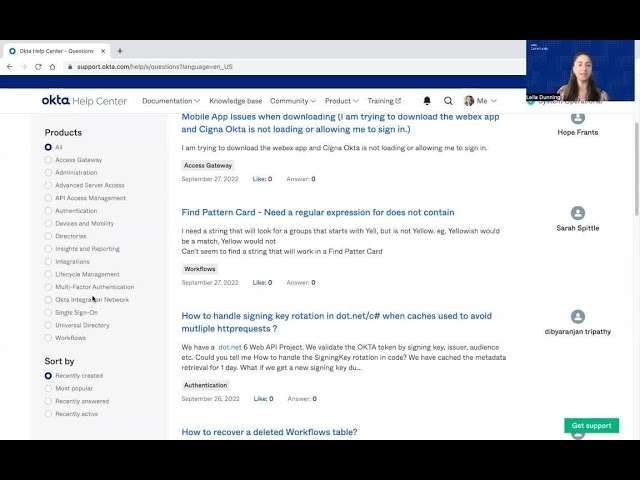Go back in the browser
This screenshot has height=480, width=640.
(x=10, y=67)
